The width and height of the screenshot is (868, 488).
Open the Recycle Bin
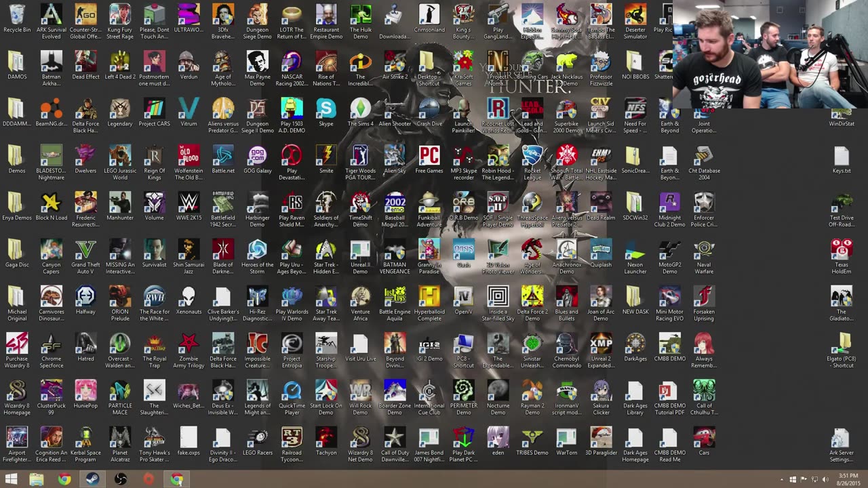pos(17,19)
